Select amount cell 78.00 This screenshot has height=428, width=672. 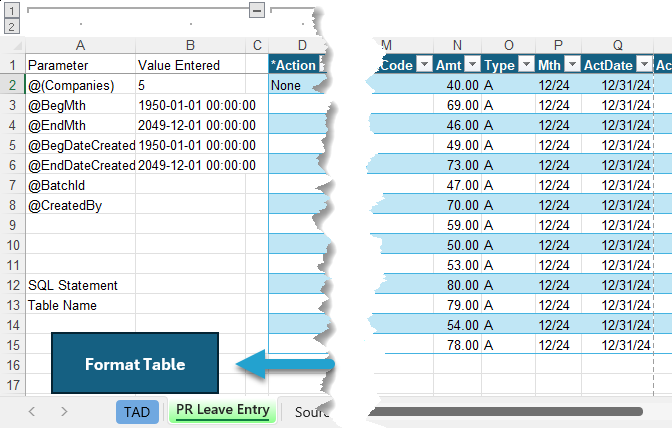[x=457, y=345]
